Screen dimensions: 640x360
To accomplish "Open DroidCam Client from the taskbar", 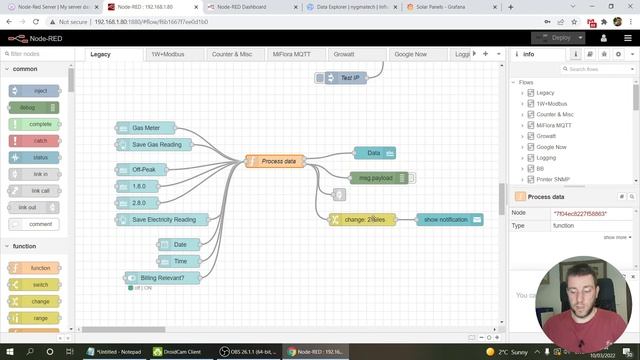I will coord(178,351).
